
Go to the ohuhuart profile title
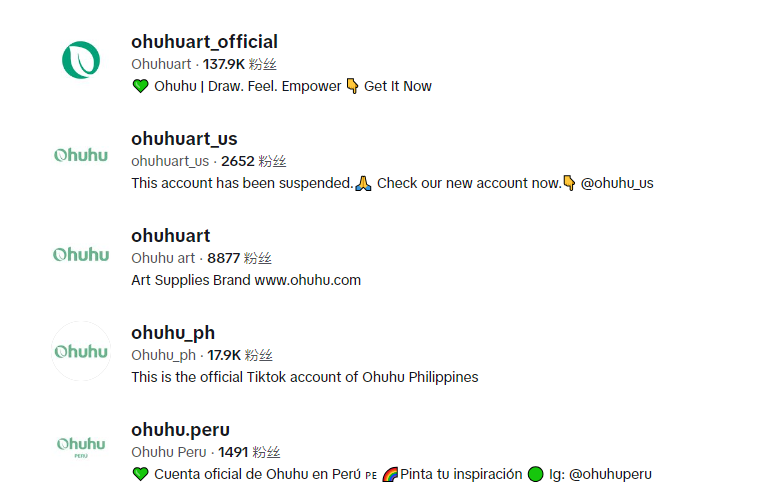tap(171, 236)
